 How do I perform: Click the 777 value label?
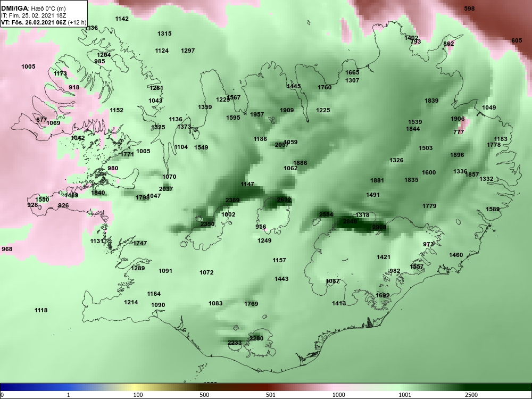click(459, 132)
